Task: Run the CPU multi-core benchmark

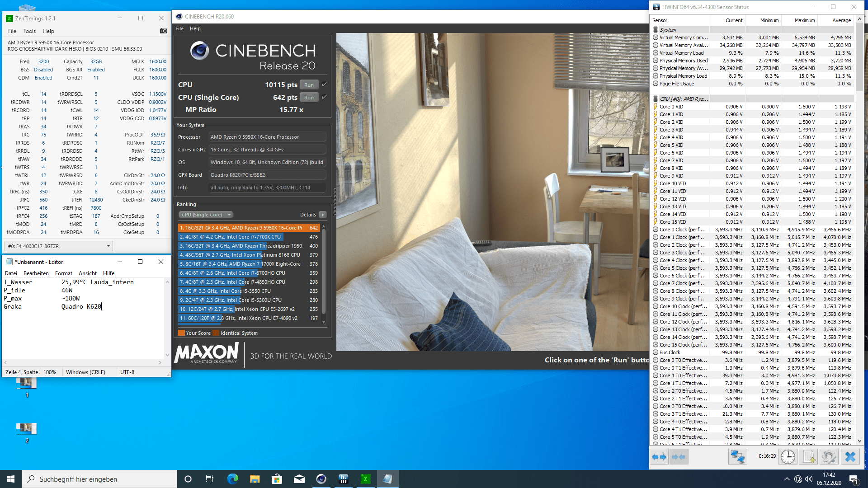Action: 309,85
